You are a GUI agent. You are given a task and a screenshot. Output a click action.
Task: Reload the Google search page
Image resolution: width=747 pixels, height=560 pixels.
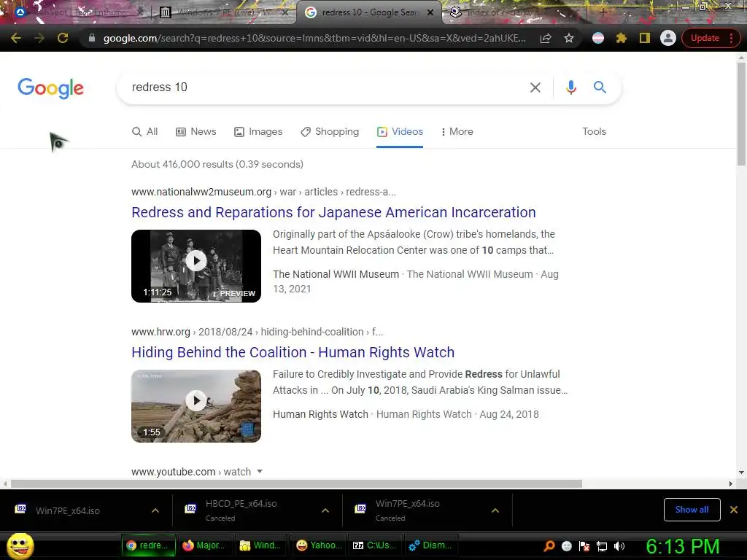[x=63, y=38]
